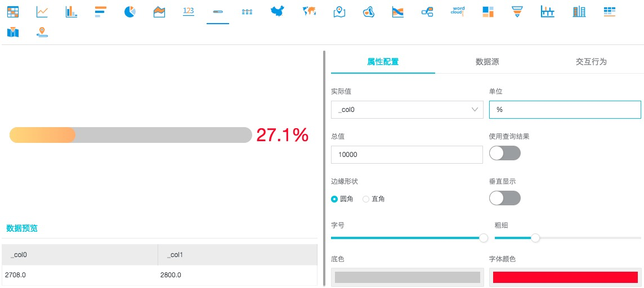Choose the horizontal bar chart icon
The height and width of the screenshot is (288, 644).
coord(101,12)
